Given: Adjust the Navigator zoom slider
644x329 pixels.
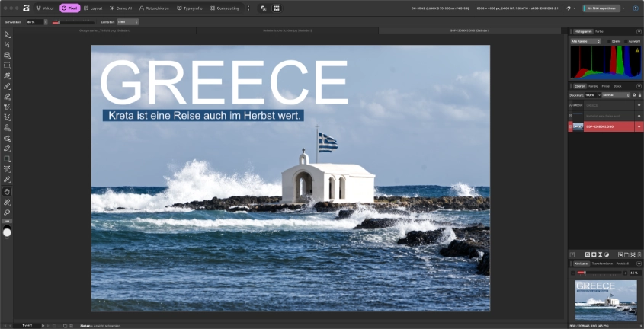Looking at the screenshot, I should 585,273.
